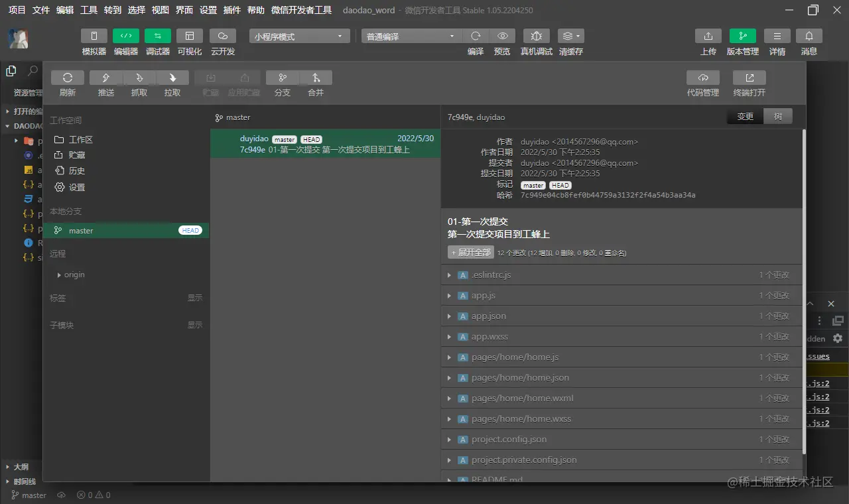The width and height of the screenshot is (849, 504).
Task: Click 显示 next to 子模块
Action: pyautogui.click(x=194, y=325)
